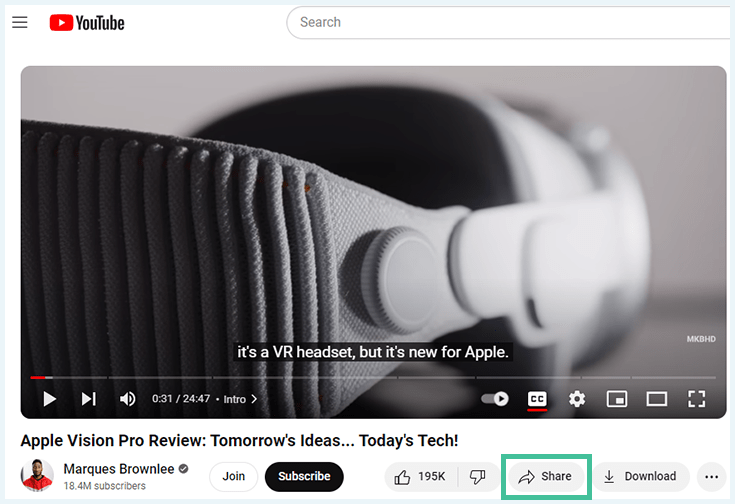Click into the Search field

510,22
